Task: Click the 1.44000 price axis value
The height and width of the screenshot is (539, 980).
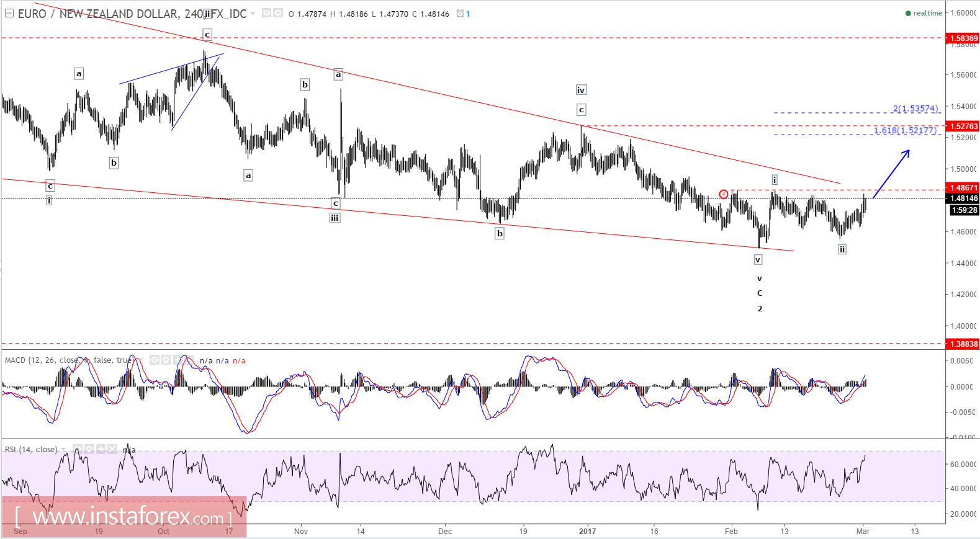Action: (x=963, y=264)
